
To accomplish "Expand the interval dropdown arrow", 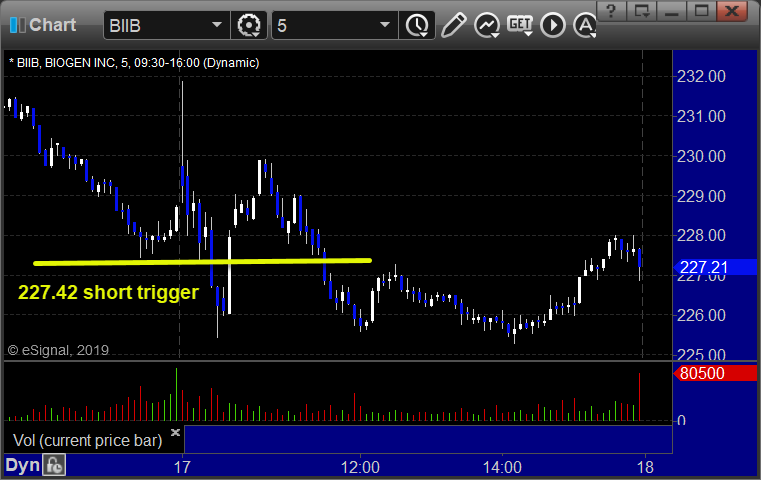I will pos(385,25).
